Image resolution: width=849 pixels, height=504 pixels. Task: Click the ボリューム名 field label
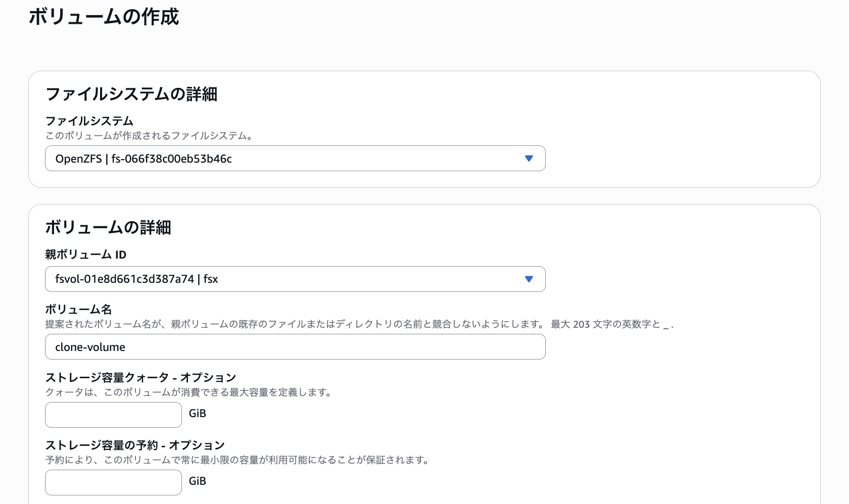[78, 309]
